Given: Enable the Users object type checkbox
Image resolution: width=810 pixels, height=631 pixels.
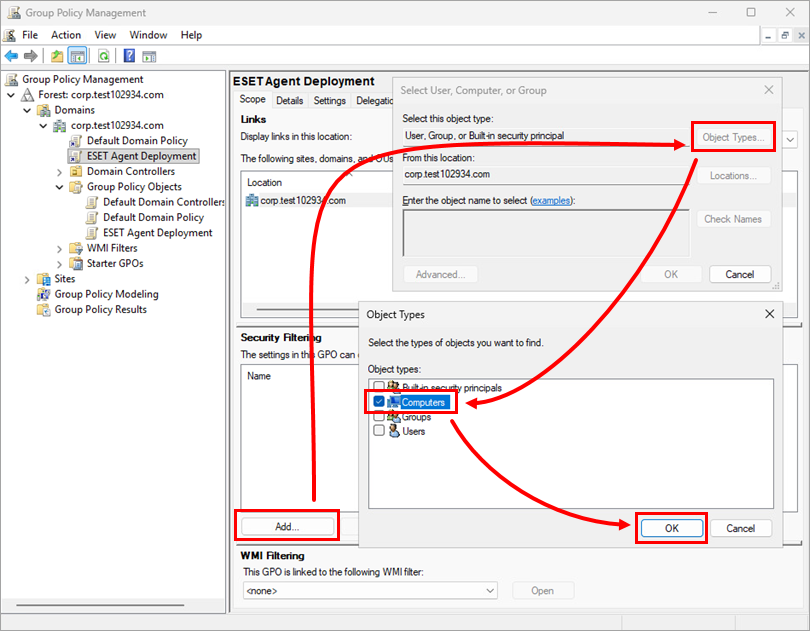Looking at the screenshot, I should (x=379, y=431).
